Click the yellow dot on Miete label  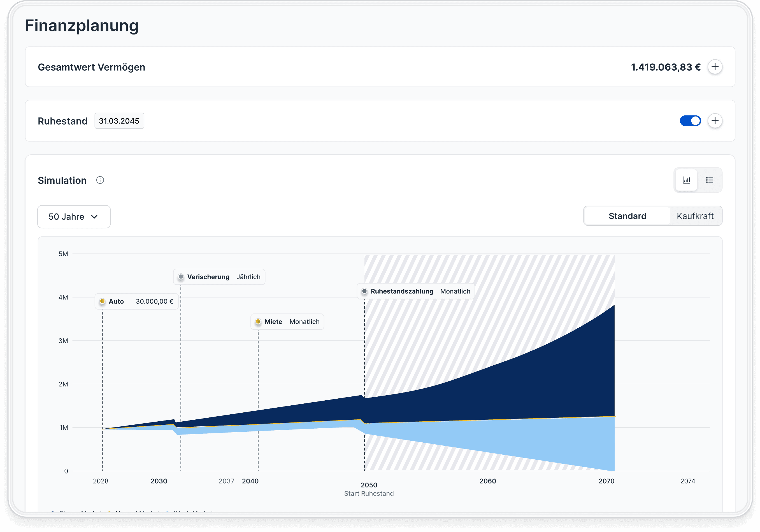[x=258, y=321]
